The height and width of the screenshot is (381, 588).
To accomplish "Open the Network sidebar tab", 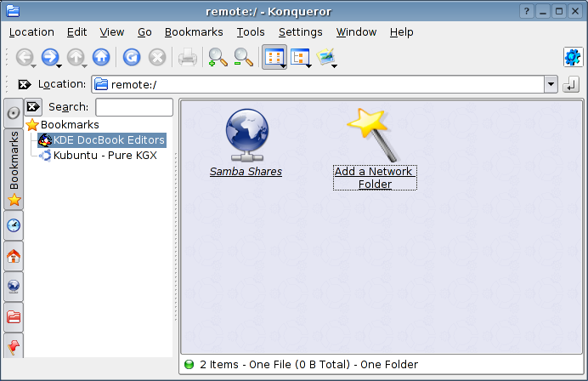I will coord(14,287).
